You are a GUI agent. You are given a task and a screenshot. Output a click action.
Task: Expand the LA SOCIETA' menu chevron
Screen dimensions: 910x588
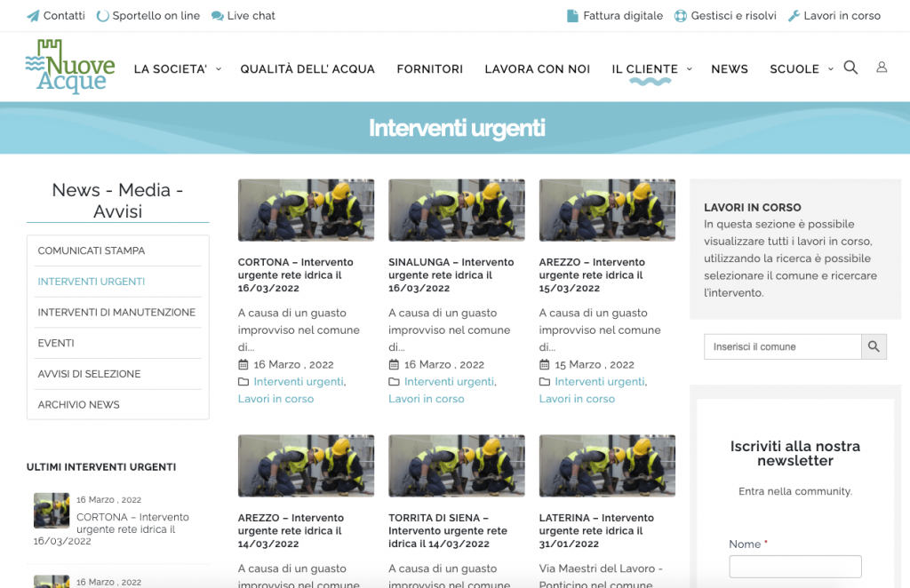click(x=219, y=69)
